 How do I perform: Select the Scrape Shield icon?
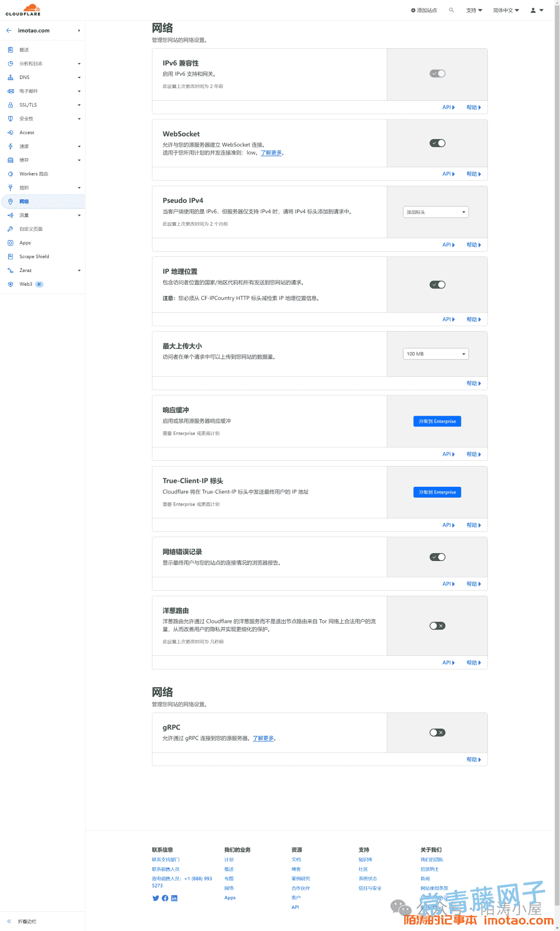pyautogui.click(x=10, y=256)
